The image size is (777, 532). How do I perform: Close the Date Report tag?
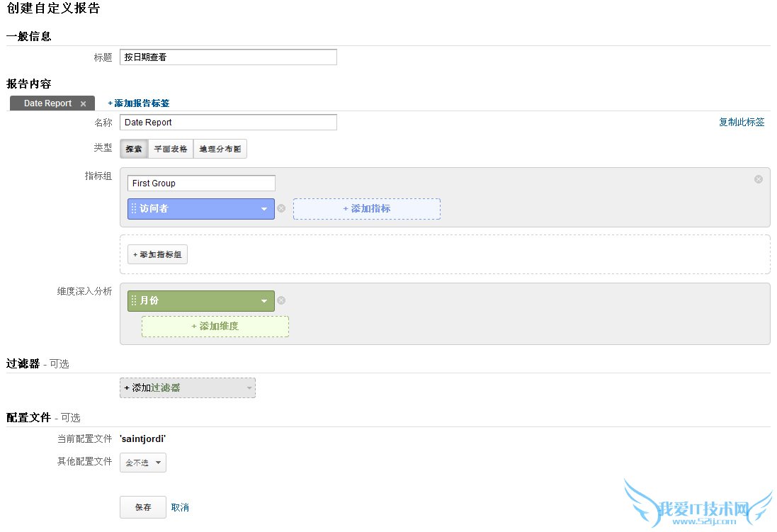tap(83, 103)
